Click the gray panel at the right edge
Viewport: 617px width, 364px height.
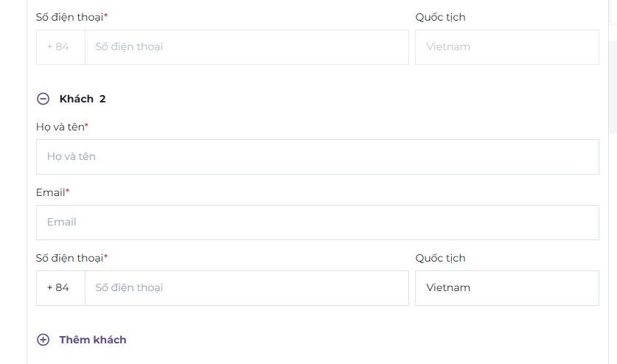point(613,66)
